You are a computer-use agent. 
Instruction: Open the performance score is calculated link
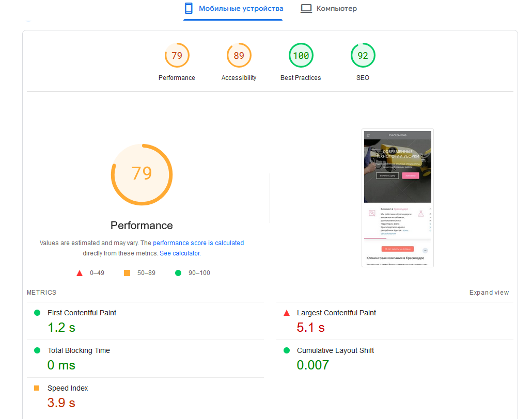point(198,243)
